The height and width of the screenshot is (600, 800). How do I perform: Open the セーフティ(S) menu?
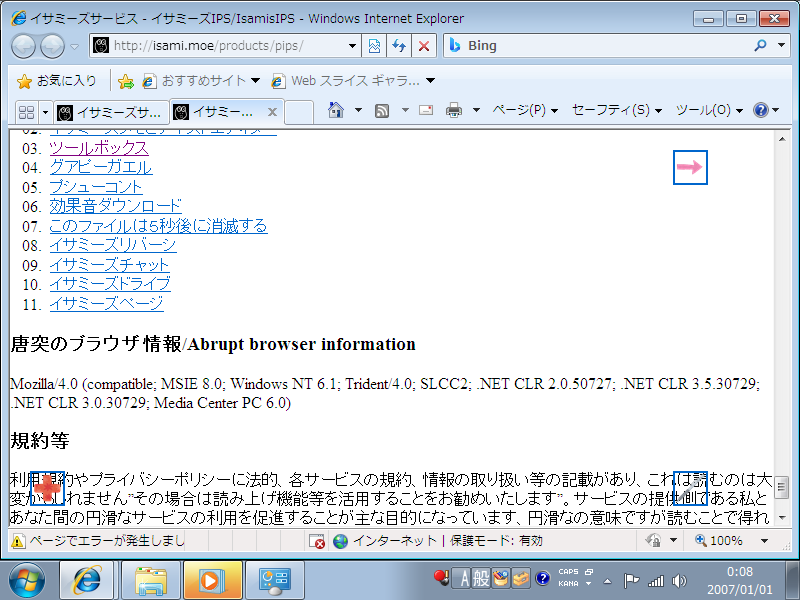tap(617, 110)
